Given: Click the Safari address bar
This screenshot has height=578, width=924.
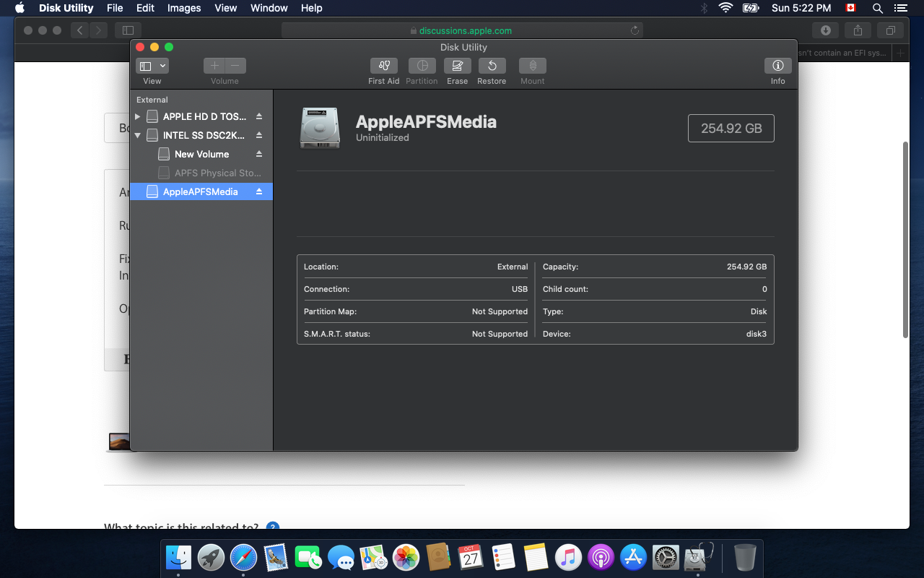Looking at the screenshot, I should 462,30.
